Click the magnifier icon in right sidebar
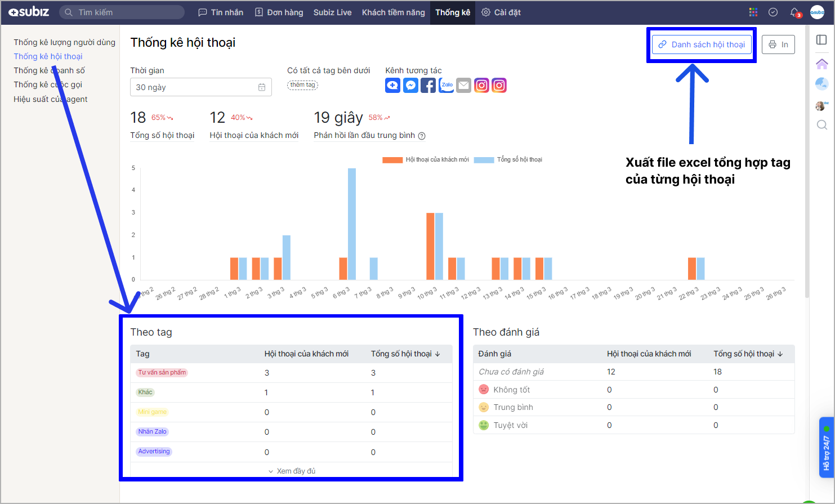 coord(821,125)
